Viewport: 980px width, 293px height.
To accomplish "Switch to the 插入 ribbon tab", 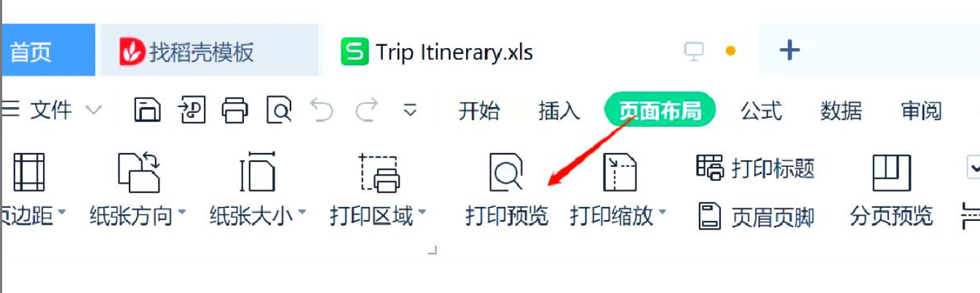I will pyautogui.click(x=559, y=111).
